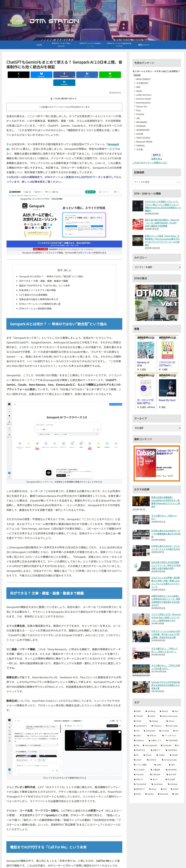The height and width of the screenshot is (868, 186).
Task: Click search magnifier in sidebar search box
Action: coord(178,182)
